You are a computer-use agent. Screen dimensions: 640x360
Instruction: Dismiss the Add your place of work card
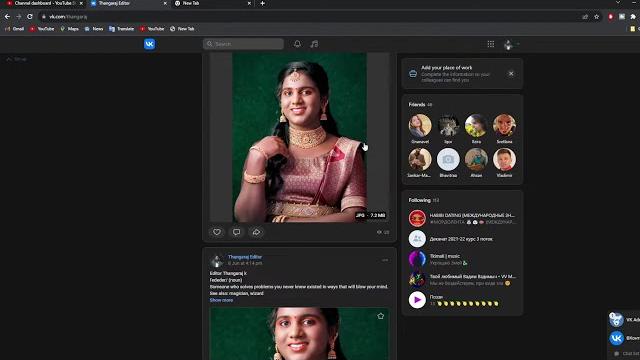click(511, 73)
